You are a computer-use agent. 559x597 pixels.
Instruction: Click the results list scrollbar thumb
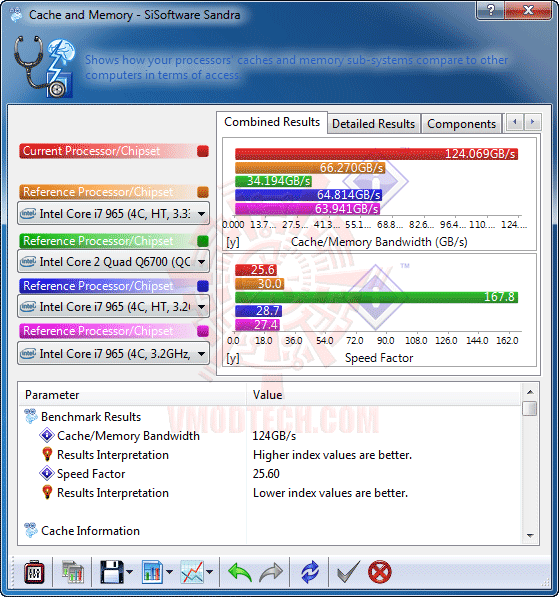[x=530, y=409]
